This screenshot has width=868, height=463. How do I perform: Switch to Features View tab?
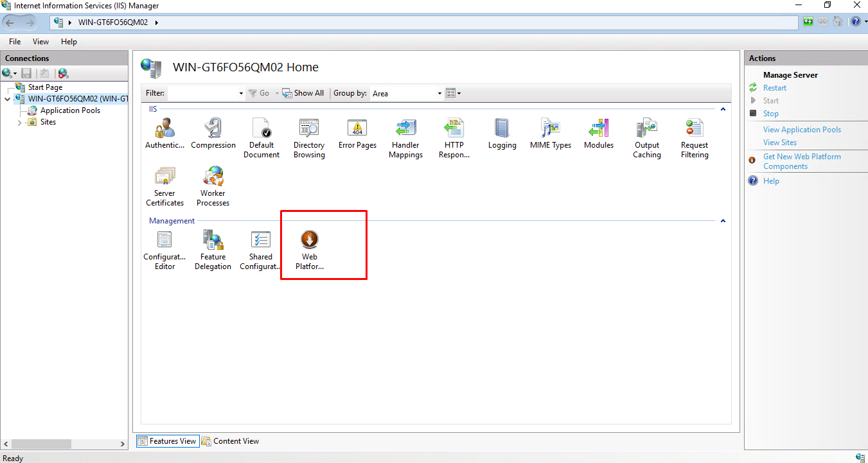click(167, 441)
